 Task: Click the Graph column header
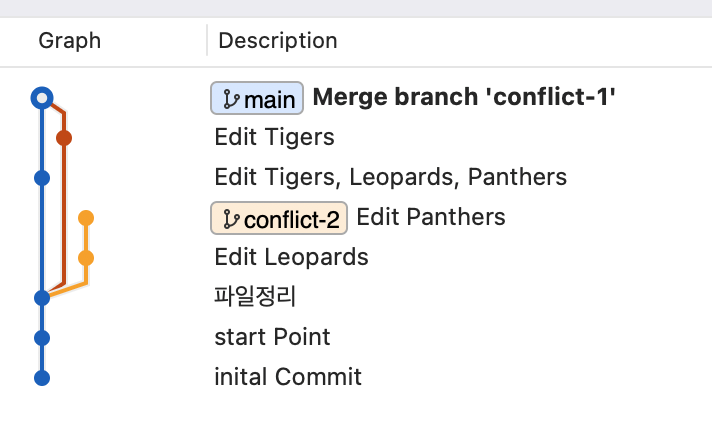click(x=69, y=41)
